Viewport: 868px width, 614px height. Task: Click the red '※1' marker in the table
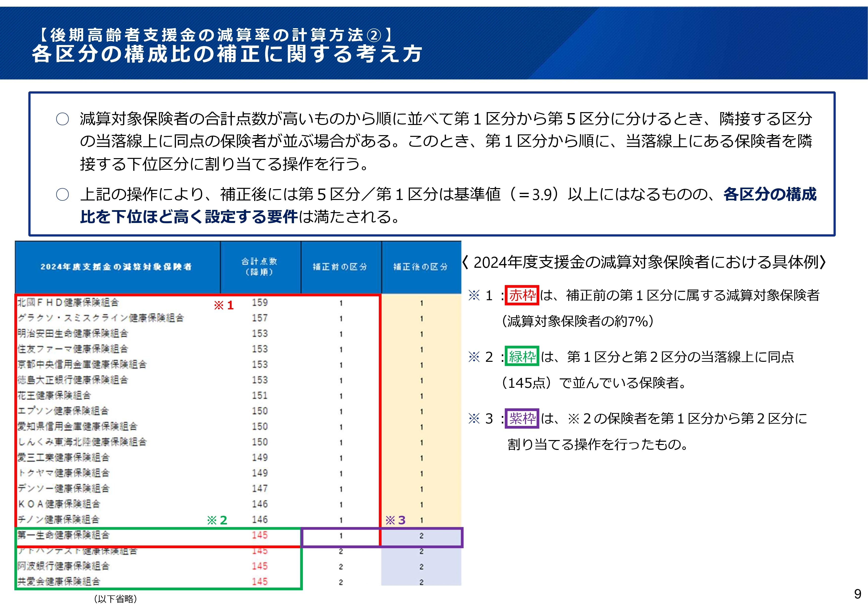coord(224,305)
